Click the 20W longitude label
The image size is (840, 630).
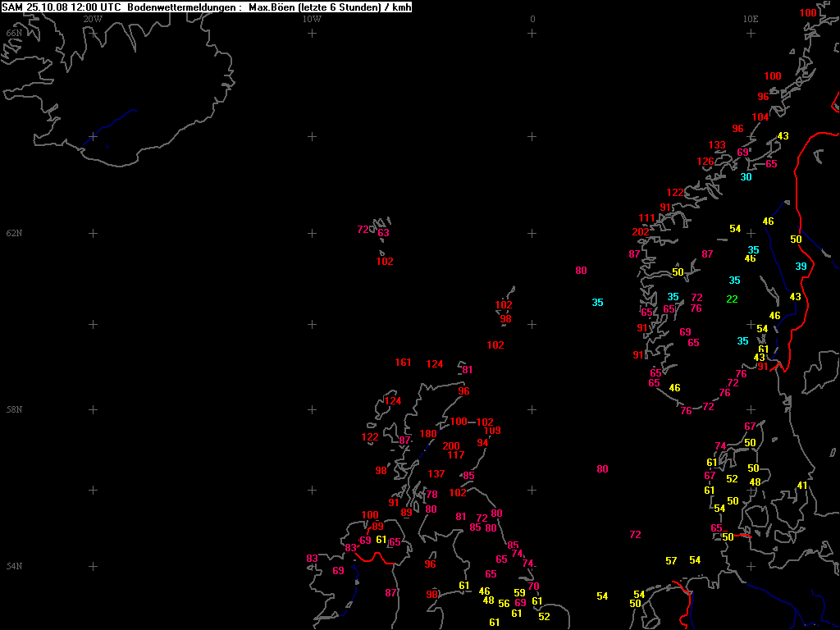coord(92,19)
